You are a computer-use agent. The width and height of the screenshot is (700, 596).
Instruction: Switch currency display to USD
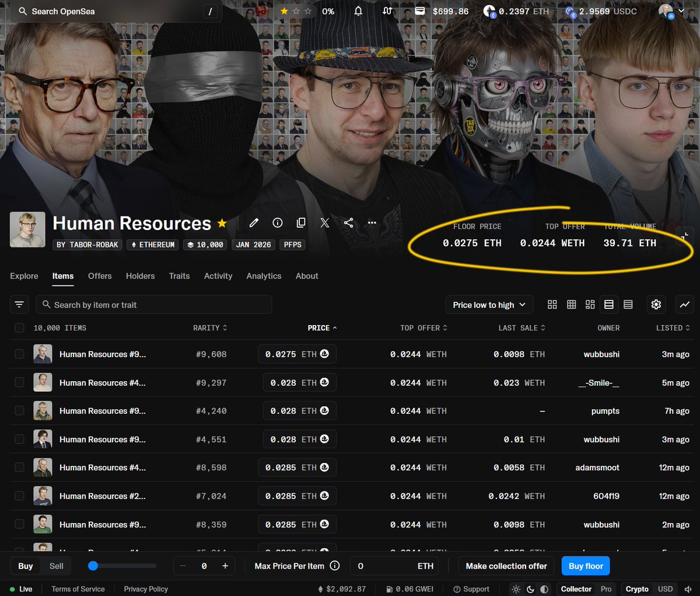pos(666,589)
